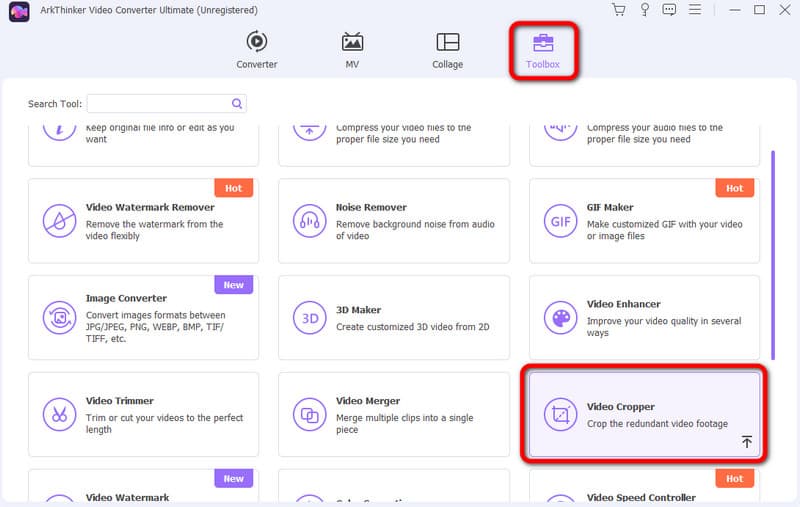Click 'Create customized 3D video from 2D' text
This screenshot has height=507, width=800.
[412, 327]
